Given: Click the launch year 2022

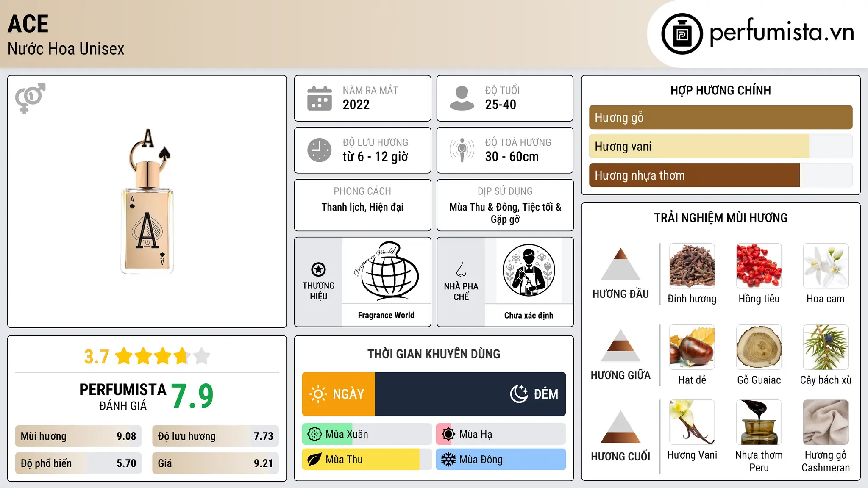Looking at the screenshot, I should coord(356,105).
